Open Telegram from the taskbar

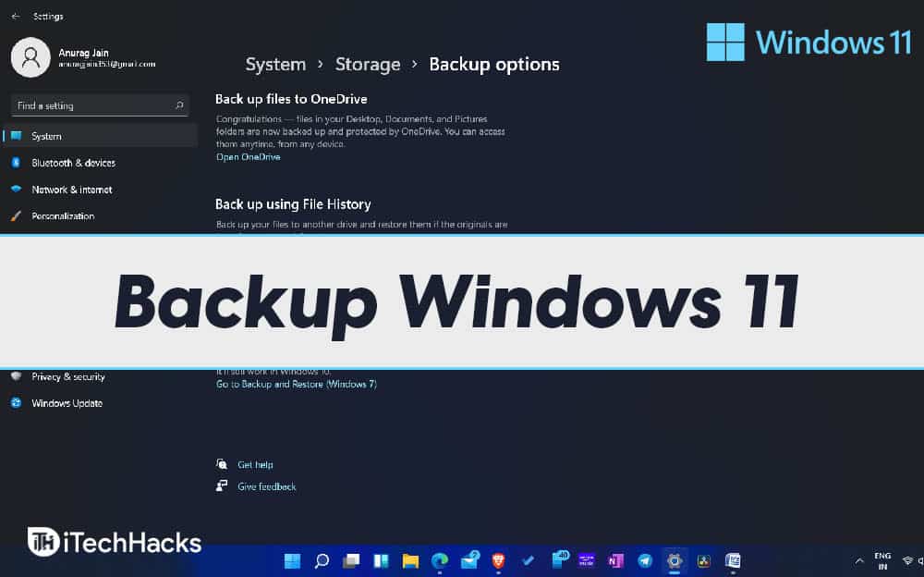645,560
